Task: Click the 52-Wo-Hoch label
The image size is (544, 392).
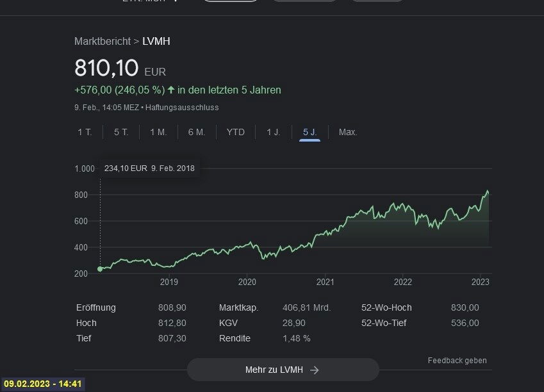Action: (386, 307)
